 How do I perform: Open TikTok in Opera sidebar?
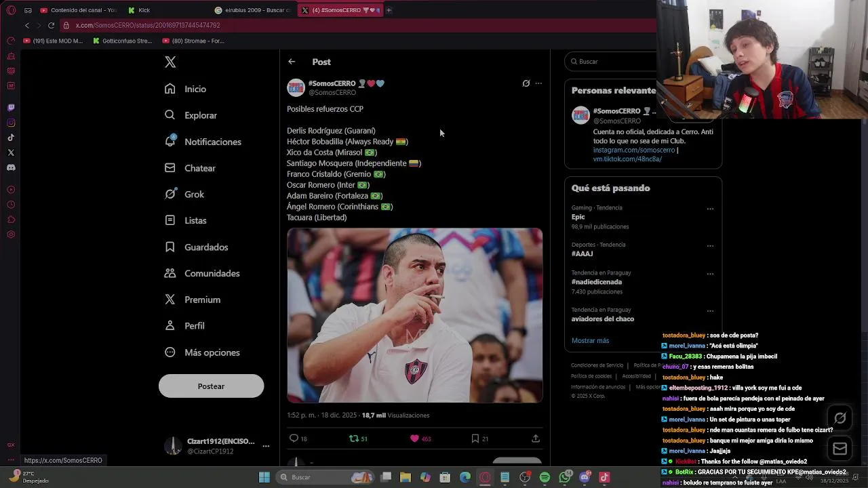click(11, 138)
